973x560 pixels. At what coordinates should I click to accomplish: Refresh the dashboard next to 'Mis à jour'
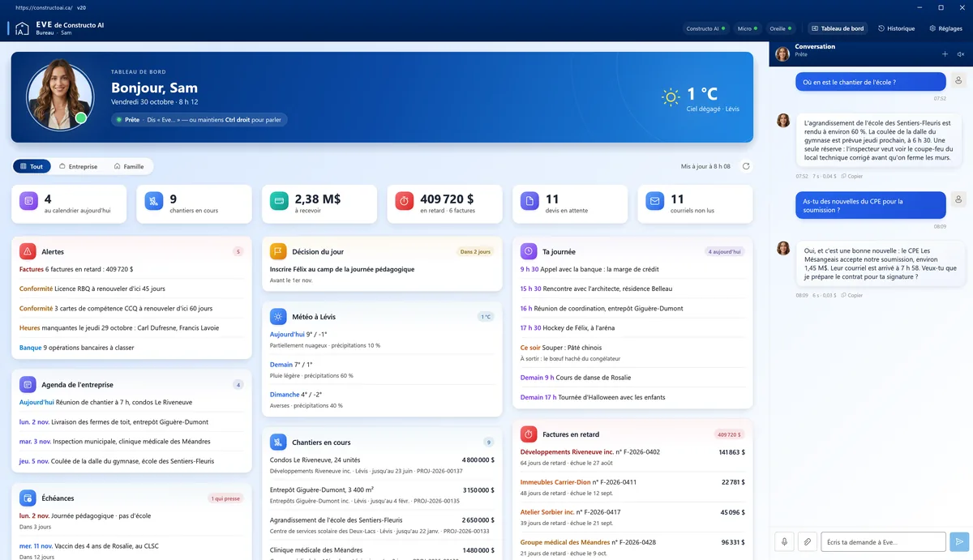746,166
